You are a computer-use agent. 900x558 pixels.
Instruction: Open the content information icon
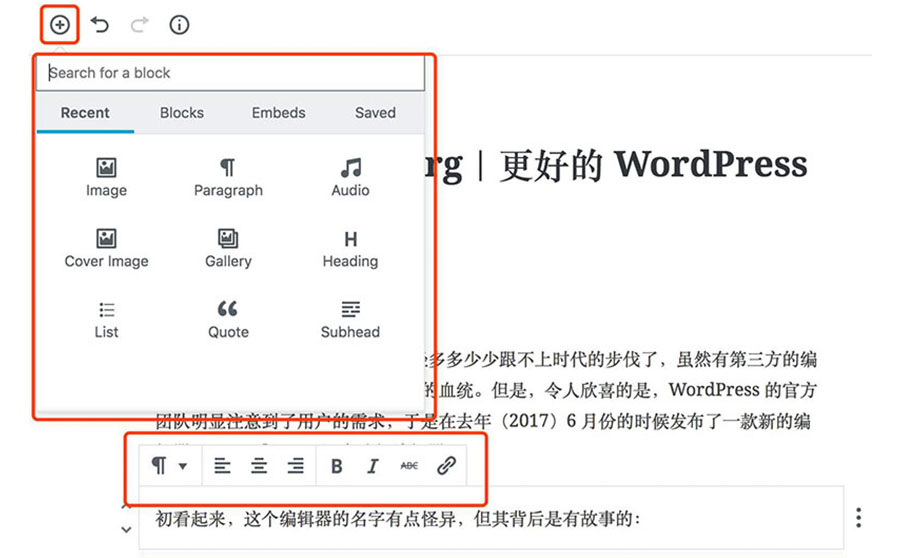(179, 25)
